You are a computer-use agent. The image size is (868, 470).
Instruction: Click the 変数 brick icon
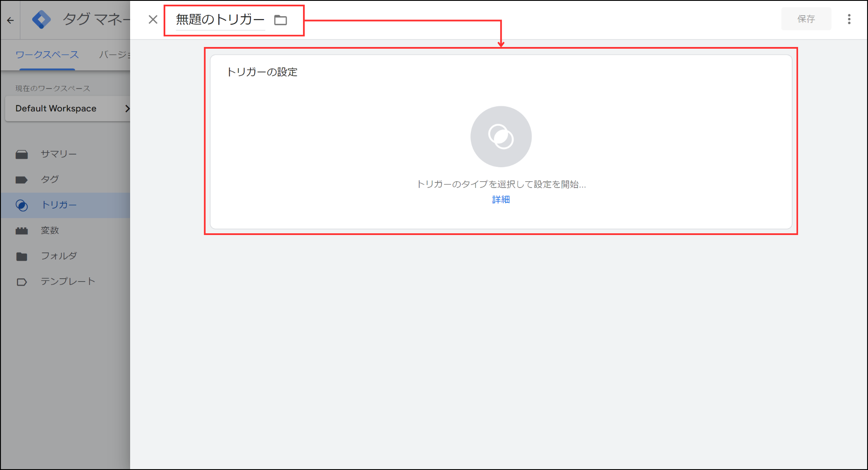(22, 231)
